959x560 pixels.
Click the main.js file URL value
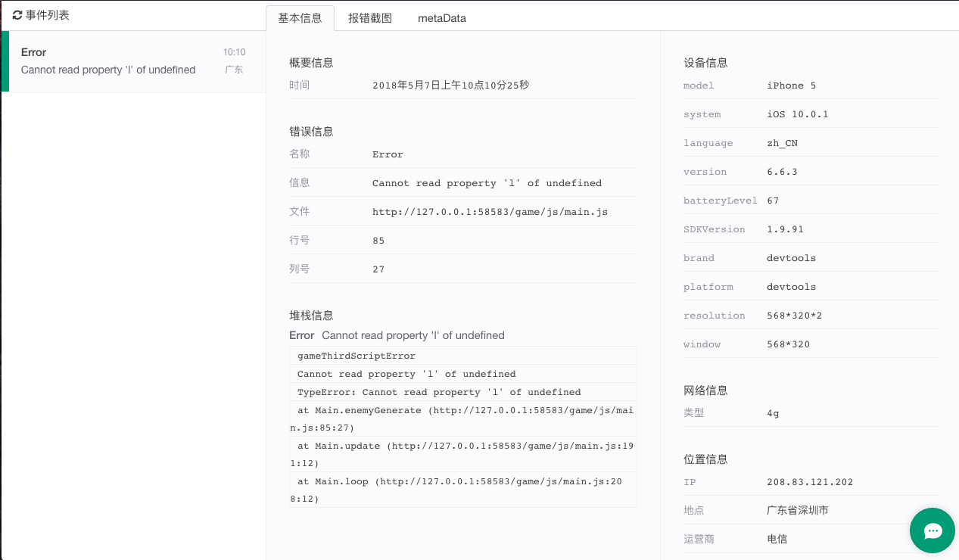[x=490, y=212]
